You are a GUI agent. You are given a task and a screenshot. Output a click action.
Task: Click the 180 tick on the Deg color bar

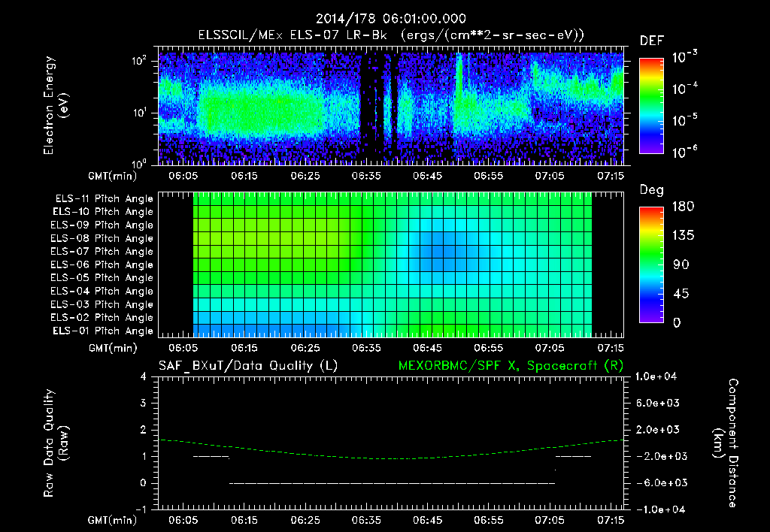coord(683,206)
